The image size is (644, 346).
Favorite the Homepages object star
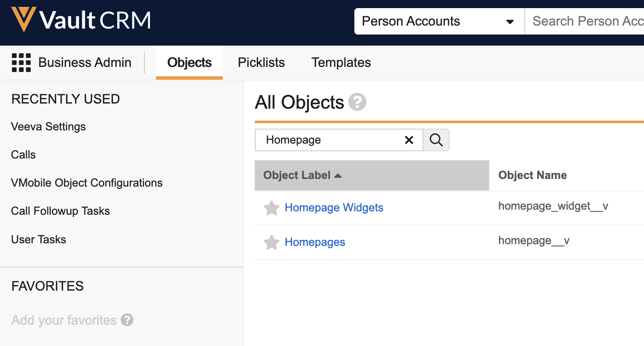click(271, 242)
